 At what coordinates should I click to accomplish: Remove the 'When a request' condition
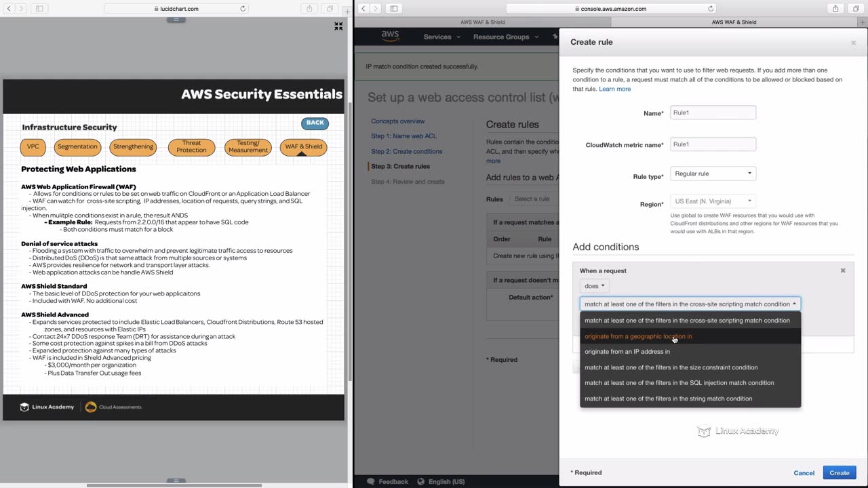point(843,270)
